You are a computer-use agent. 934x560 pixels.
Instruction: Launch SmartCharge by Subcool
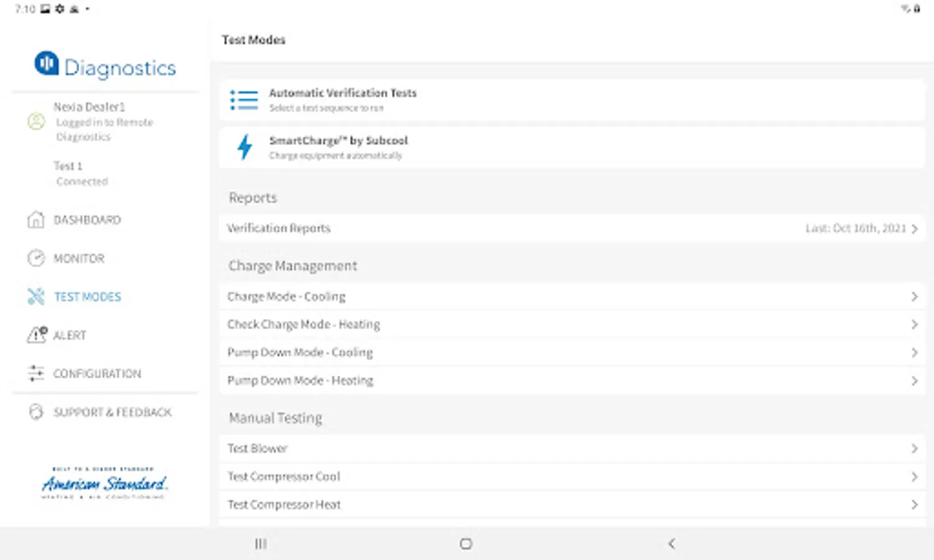[x=572, y=147]
